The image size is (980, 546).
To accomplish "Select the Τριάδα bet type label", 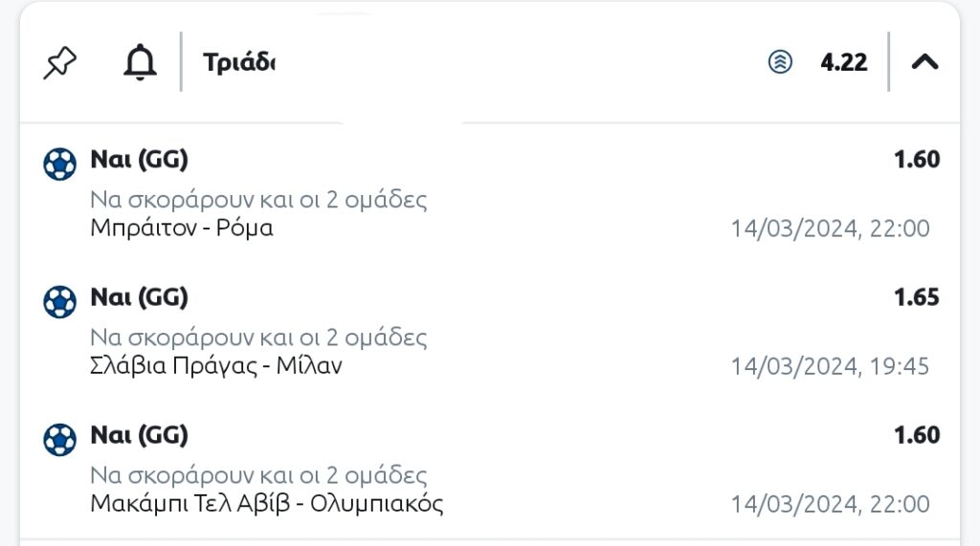I will [239, 62].
